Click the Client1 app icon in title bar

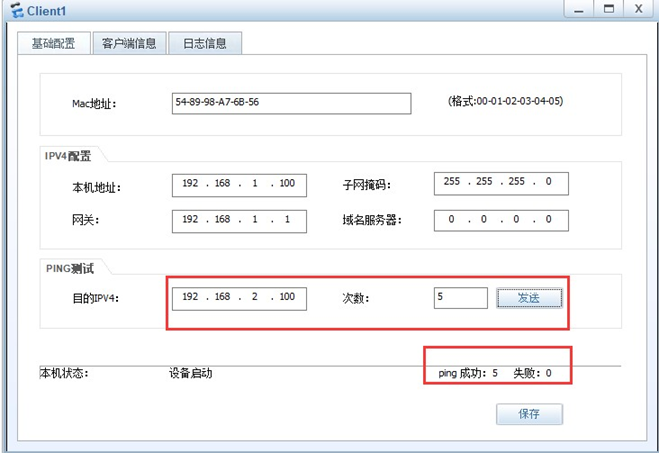[16, 10]
